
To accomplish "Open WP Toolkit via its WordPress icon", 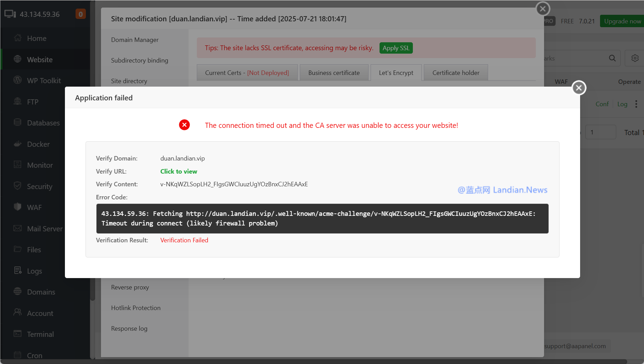I will point(18,80).
